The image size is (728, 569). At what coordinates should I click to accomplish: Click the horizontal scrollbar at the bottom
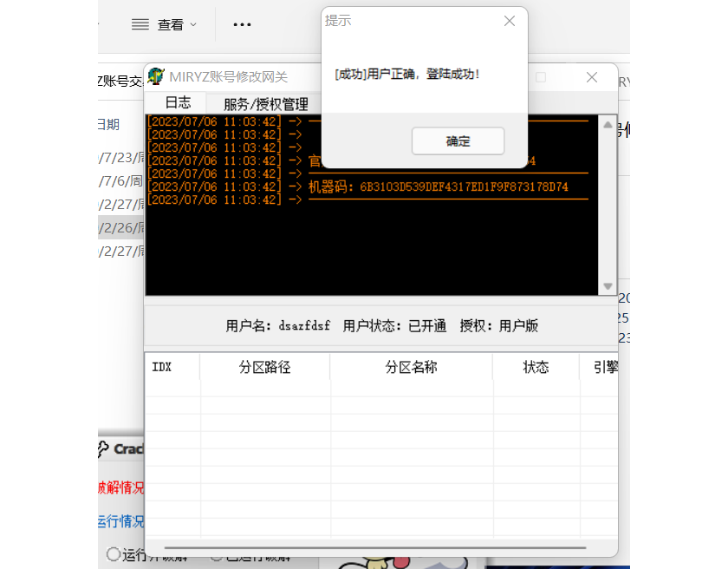click(x=379, y=546)
